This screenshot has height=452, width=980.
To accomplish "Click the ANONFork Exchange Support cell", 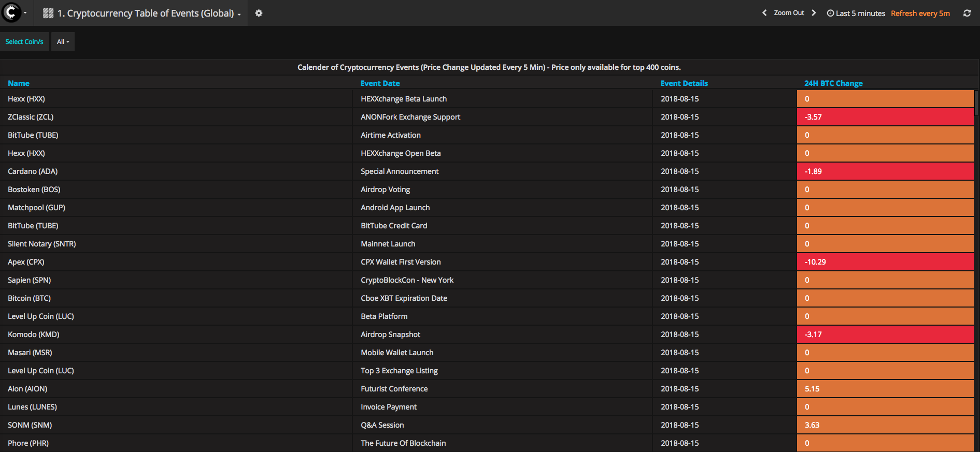I will tap(503, 117).
